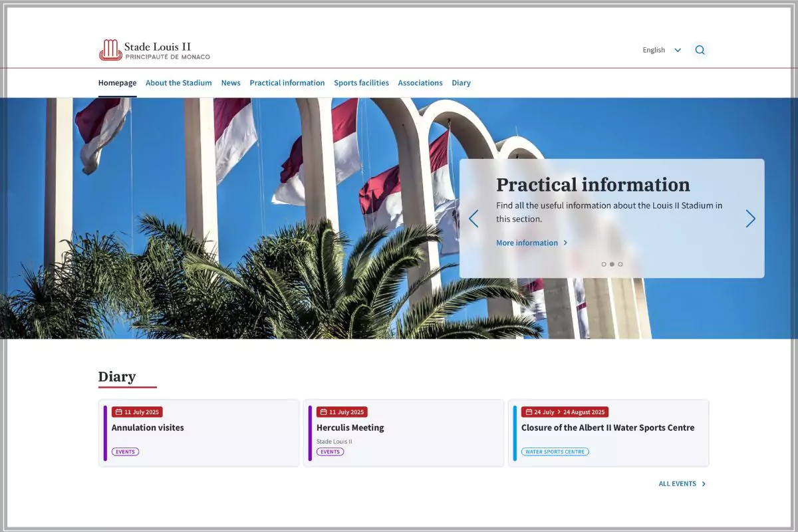The height and width of the screenshot is (532, 798).
Task: Click the Practical information slide heading
Action: 593,185
